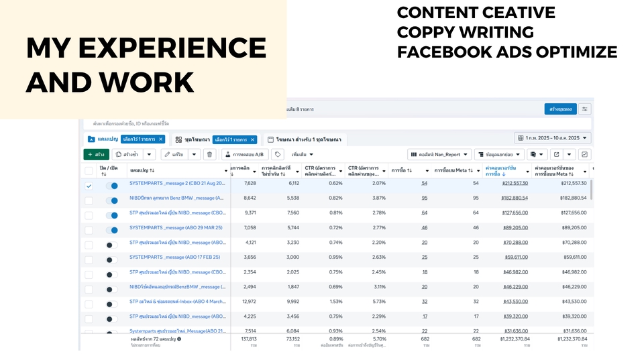This screenshot has height=362, width=644.
Task: Enable the SYSTEMPARTS ABO 17 FEB 25 toggle
Action: click(x=111, y=259)
